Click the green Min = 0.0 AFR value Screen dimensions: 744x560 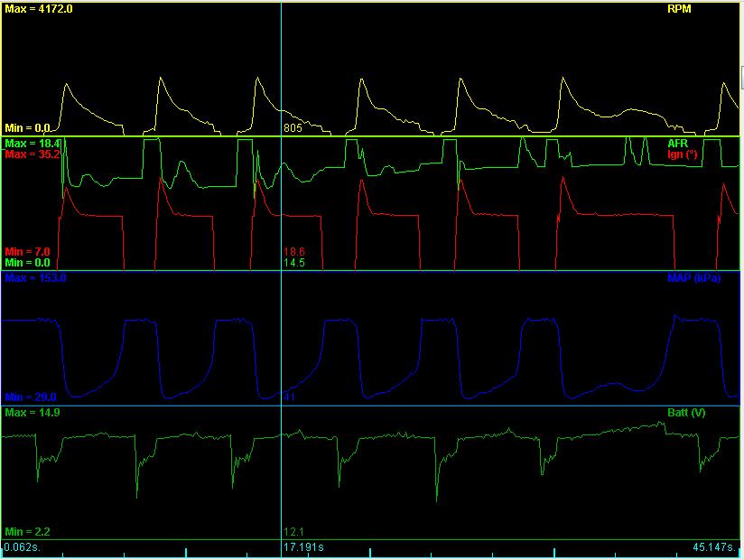click(27, 263)
